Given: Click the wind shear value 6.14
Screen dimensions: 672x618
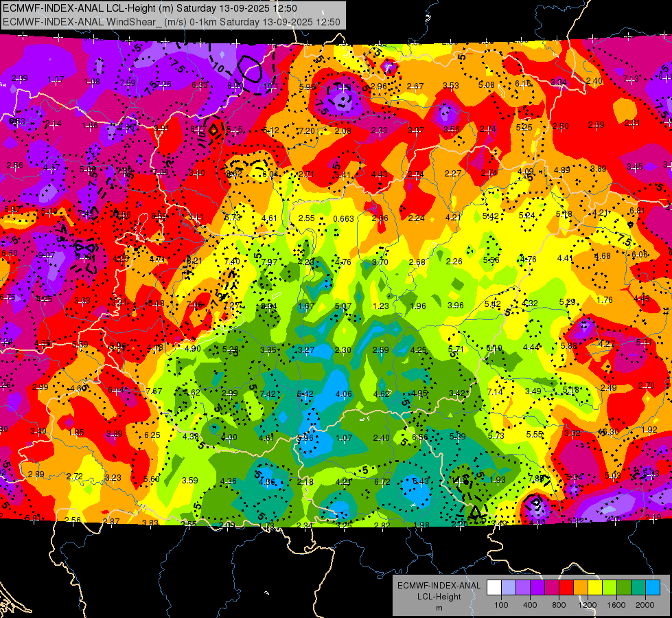Looking at the screenshot, I should click(x=116, y=390).
